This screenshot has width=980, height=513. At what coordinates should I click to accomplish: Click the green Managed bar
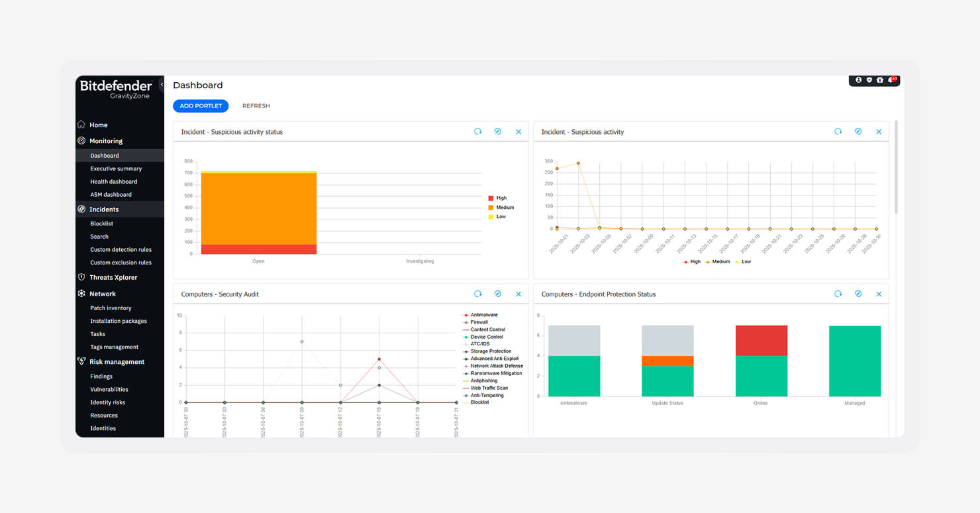click(855, 361)
